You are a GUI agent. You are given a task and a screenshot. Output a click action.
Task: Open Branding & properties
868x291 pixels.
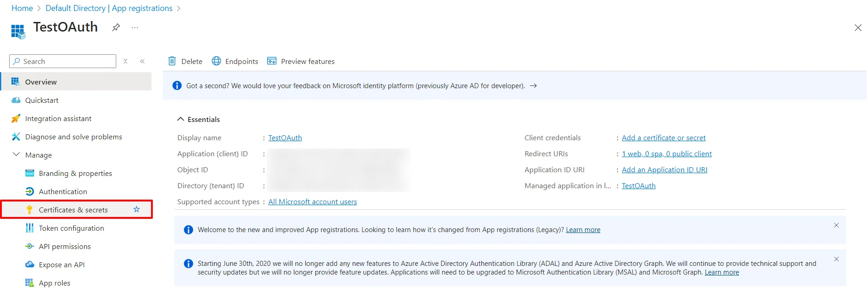tap(75, 173)
